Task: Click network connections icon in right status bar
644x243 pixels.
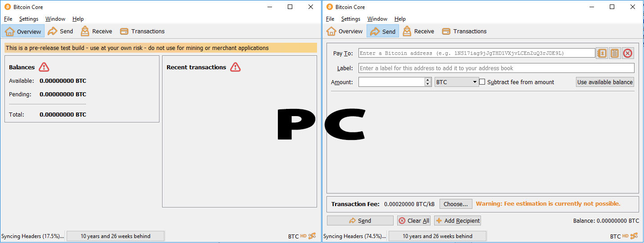Action: coord(634,236)
